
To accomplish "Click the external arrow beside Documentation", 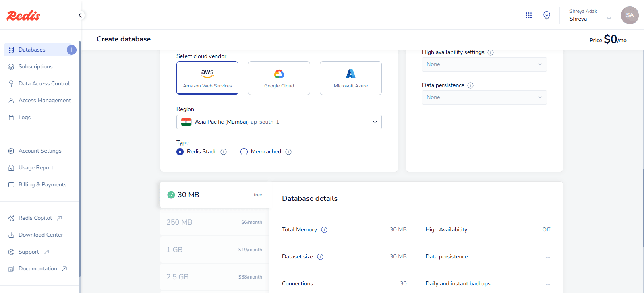I will [64, 269].
